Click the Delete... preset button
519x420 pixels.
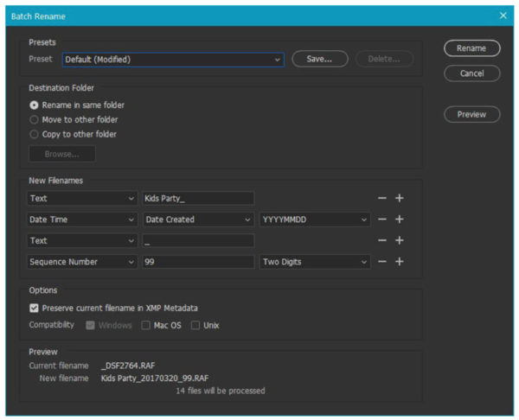coord(384,59)
